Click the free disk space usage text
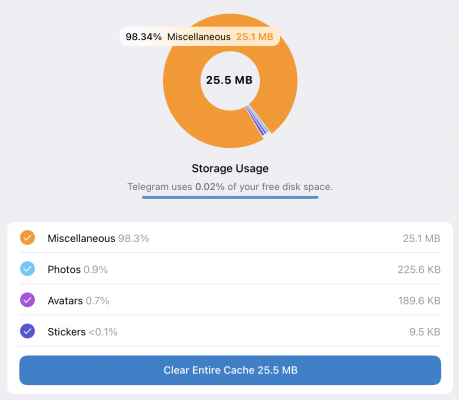459x400 pixels. 230,187
